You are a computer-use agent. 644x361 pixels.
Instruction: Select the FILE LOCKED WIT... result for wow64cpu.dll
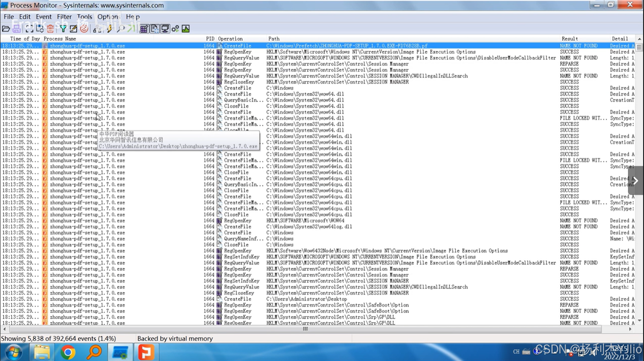tap(583, 202)
